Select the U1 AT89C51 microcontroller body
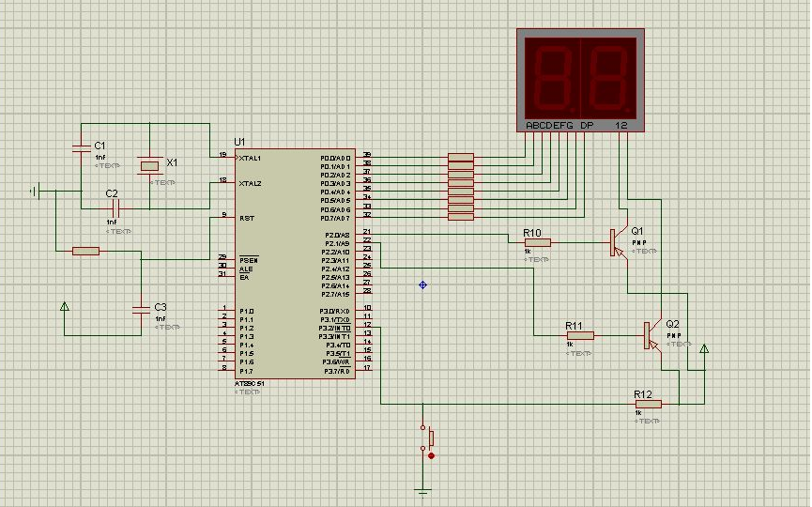The width and height of the screenshot is (812, 507). [295, 264]
